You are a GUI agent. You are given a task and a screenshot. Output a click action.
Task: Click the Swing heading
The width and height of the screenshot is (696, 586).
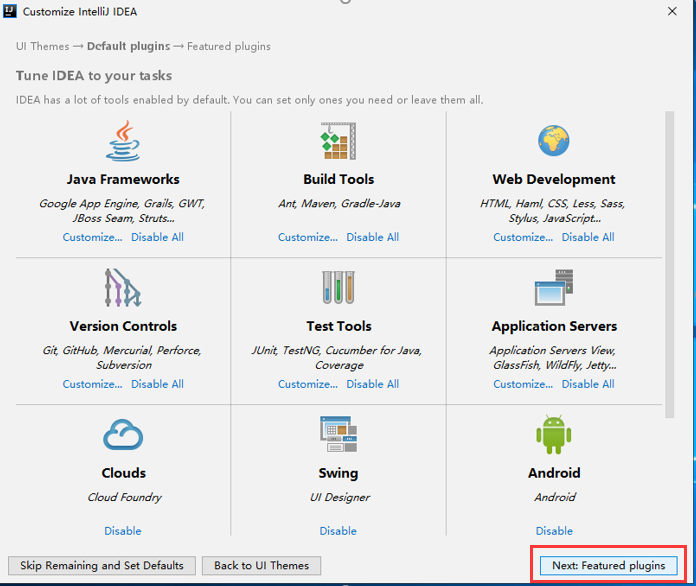(x=338, y=473)
